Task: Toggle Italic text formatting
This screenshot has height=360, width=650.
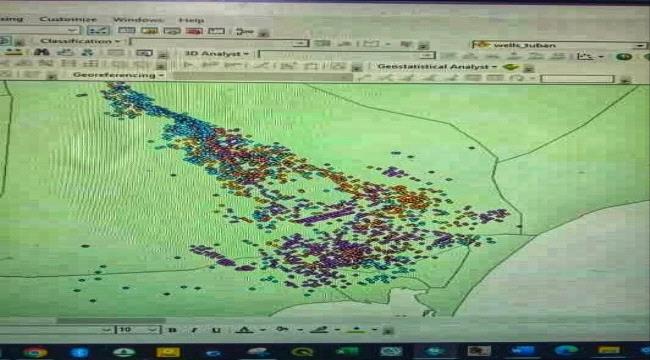Action: (x=194, y=330)
